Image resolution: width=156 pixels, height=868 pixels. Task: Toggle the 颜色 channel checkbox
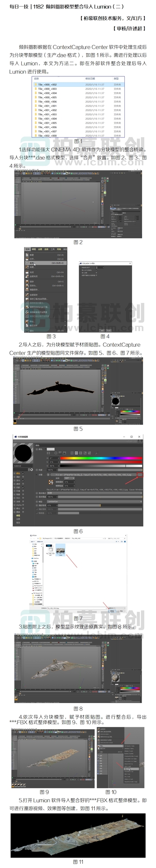23,473
